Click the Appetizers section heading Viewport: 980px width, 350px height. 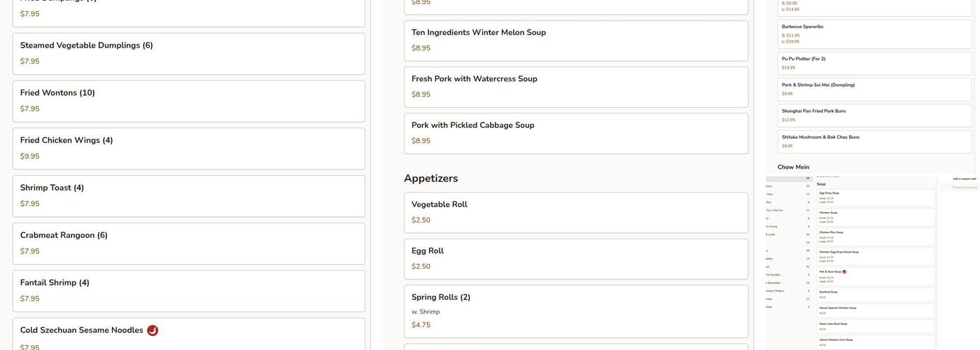(x=430, y=178)
